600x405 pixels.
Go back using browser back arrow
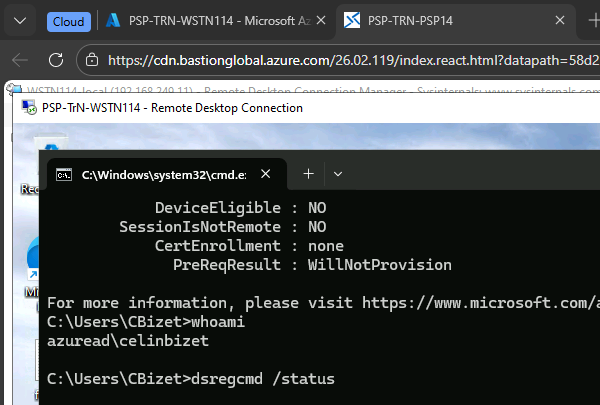[20, 60]
